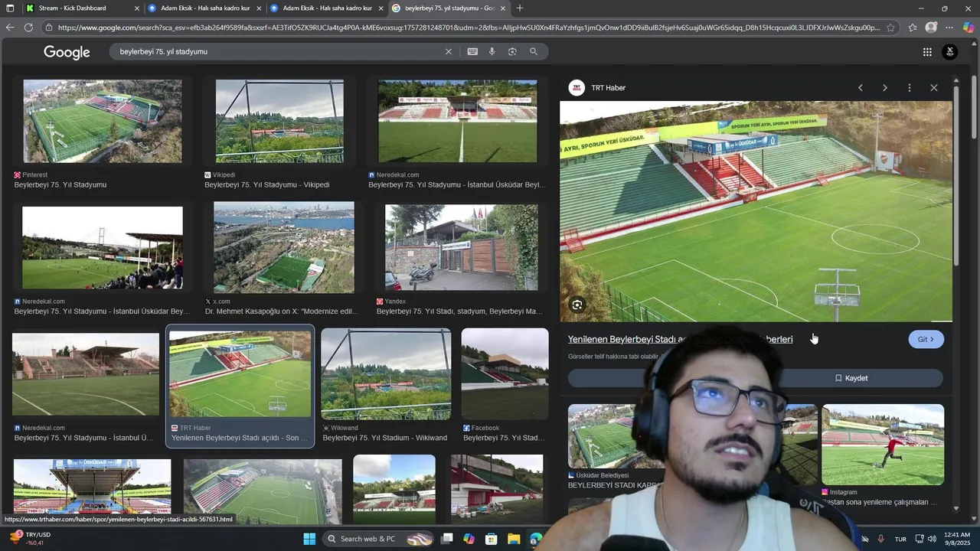
Task: Open the favorites list in the browser toolbar
Action: [913, 28]
